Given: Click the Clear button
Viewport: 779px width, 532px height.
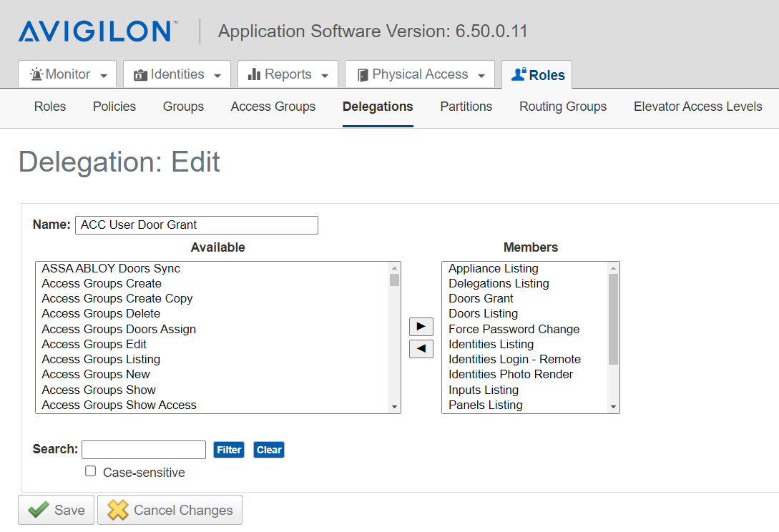Looking at the screenshot, I should click(x=268, y=449).
